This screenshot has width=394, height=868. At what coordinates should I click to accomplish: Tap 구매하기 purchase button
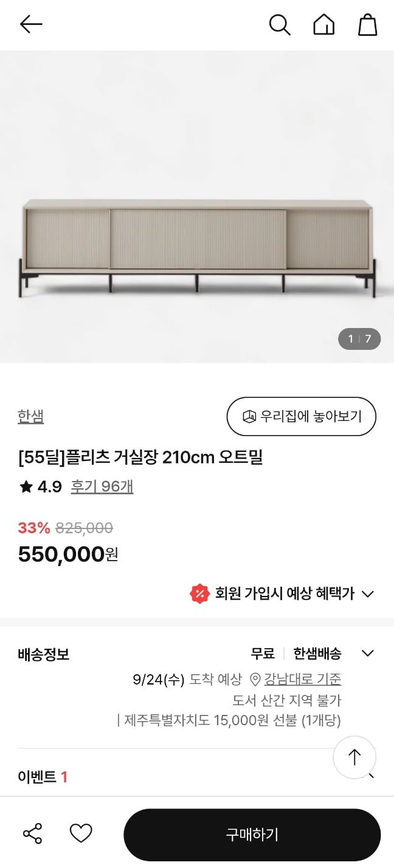tap(252, 835)
